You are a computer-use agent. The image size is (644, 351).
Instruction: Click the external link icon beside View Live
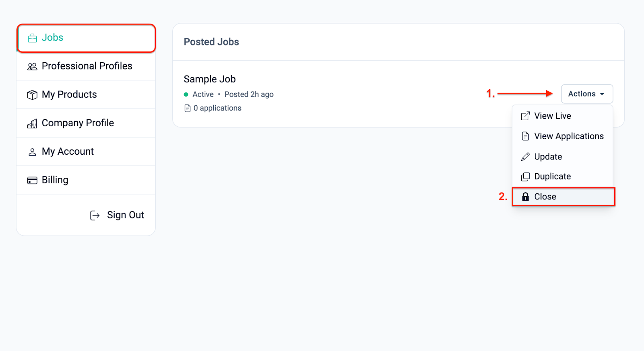pyautogui.click(x=525, y=116)
